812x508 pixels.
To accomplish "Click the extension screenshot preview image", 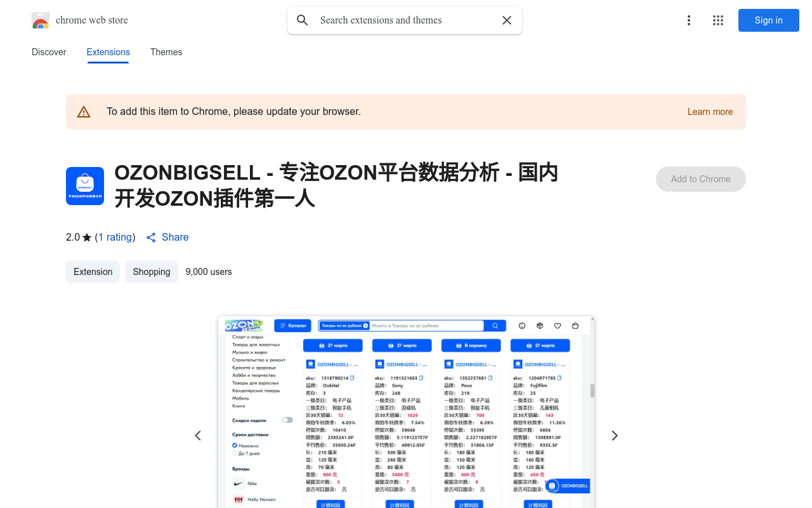I will 406,412.
